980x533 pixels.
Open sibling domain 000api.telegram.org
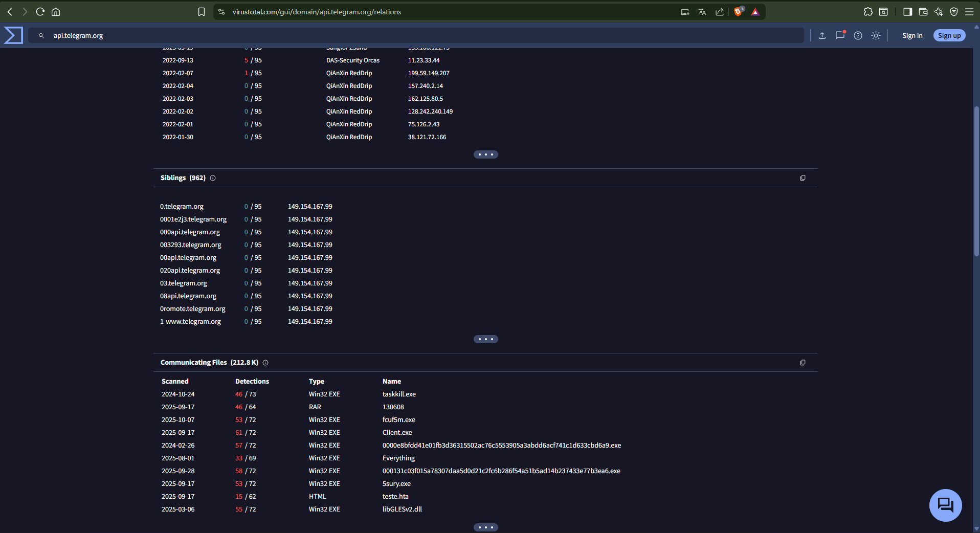tap(190, 232)
